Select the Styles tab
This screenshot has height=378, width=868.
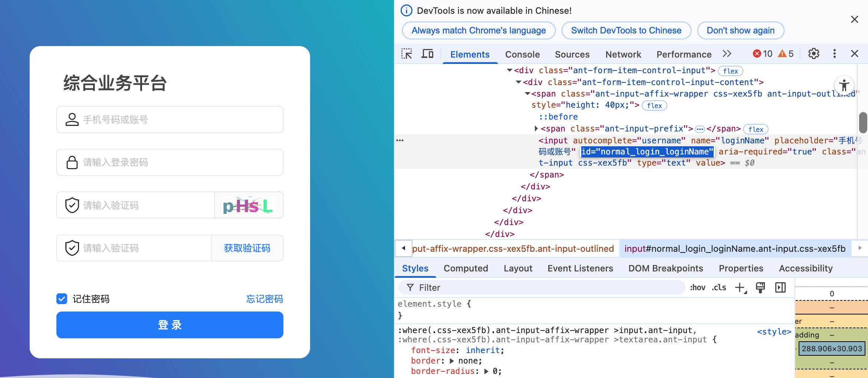pyautogui.click(x=415, y=268)
